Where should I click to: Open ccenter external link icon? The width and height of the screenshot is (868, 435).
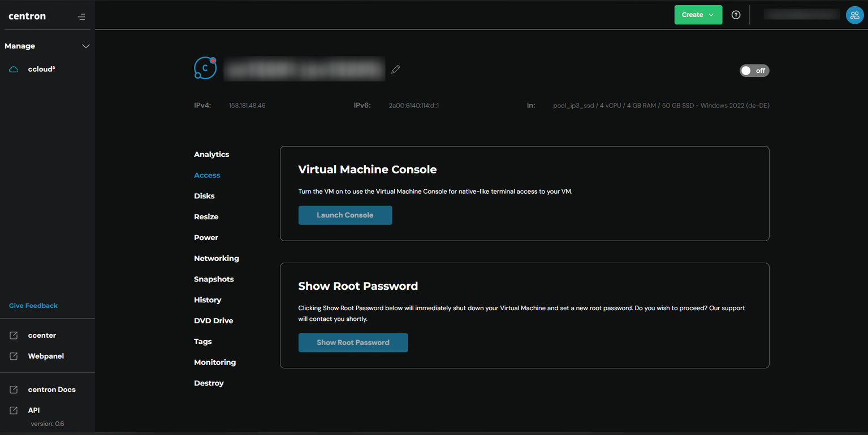pos(14,336)
